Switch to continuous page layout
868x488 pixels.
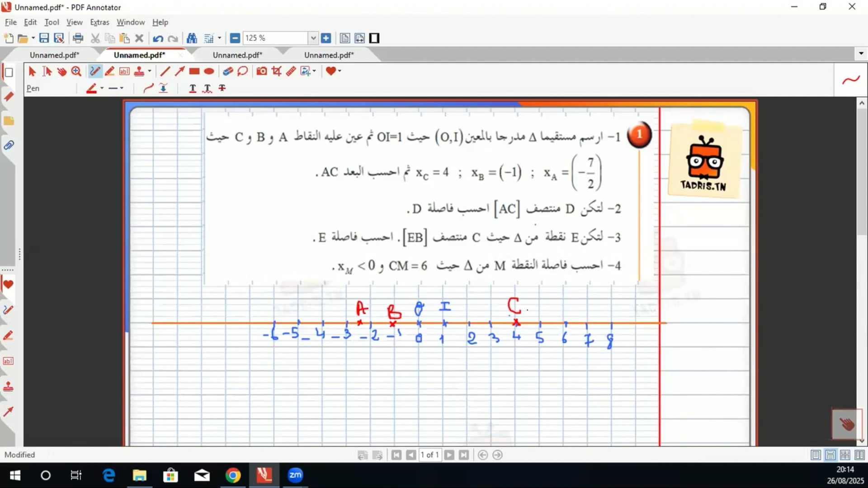pos(830,455)
